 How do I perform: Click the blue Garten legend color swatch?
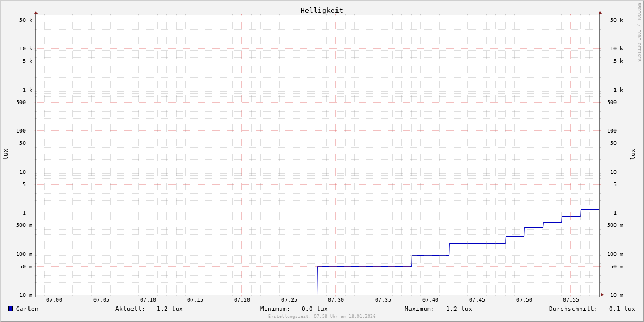click(10, 309)
